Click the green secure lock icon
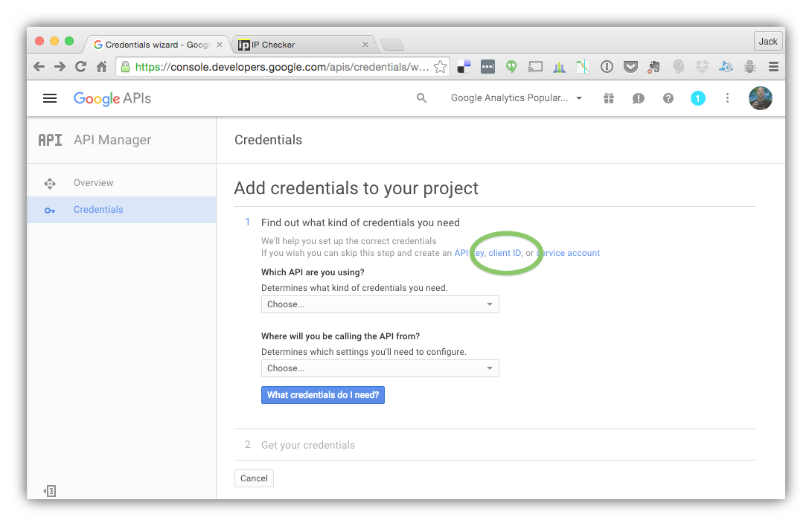The image size is (812, 526). (125, 67)
